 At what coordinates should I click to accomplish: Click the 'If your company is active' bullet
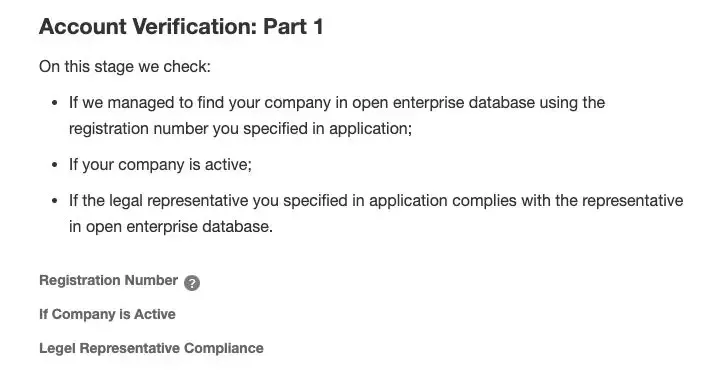[160, 165]
